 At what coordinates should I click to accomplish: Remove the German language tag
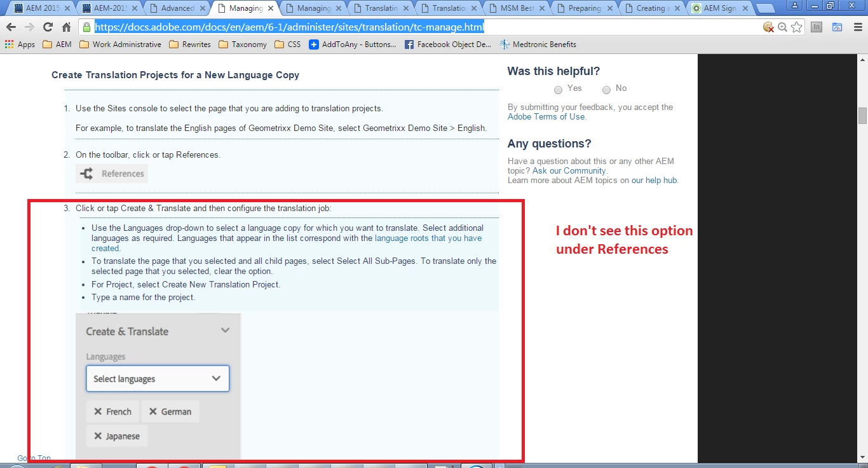click(x=153, y=412)
